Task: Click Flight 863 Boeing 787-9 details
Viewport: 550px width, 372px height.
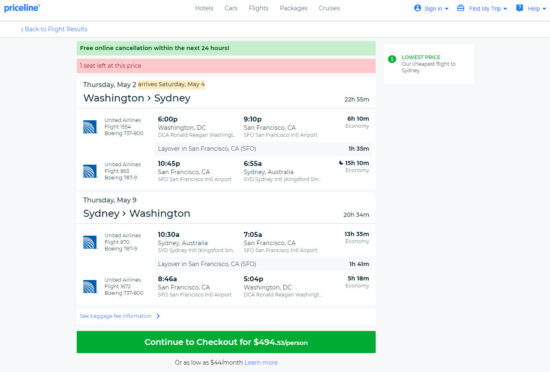Action: tap(123, 171)
